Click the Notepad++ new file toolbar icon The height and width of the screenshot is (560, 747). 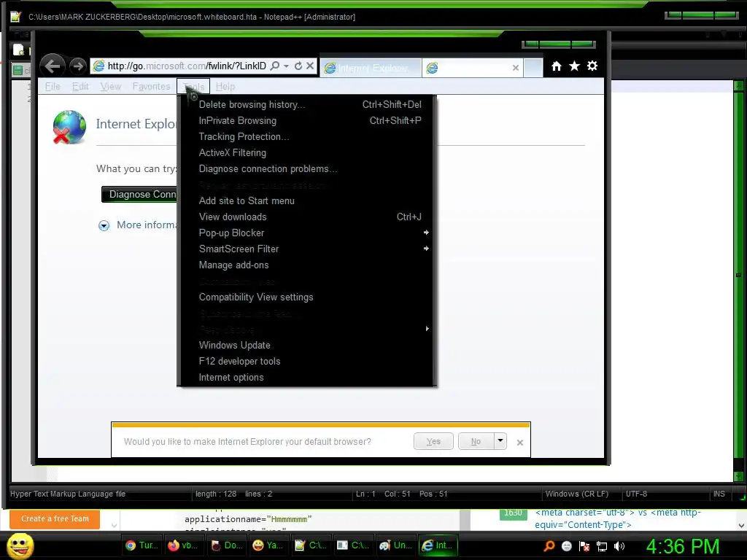[18, 50]
